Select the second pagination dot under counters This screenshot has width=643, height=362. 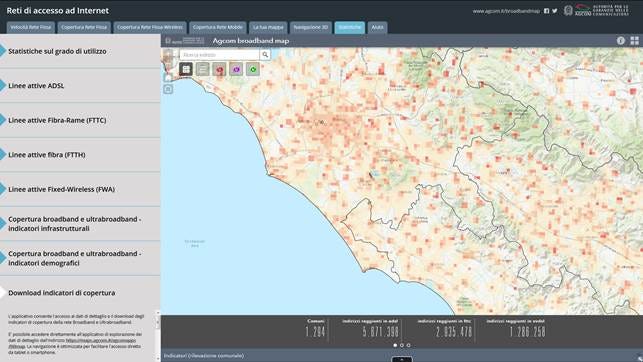click(402, 345)
